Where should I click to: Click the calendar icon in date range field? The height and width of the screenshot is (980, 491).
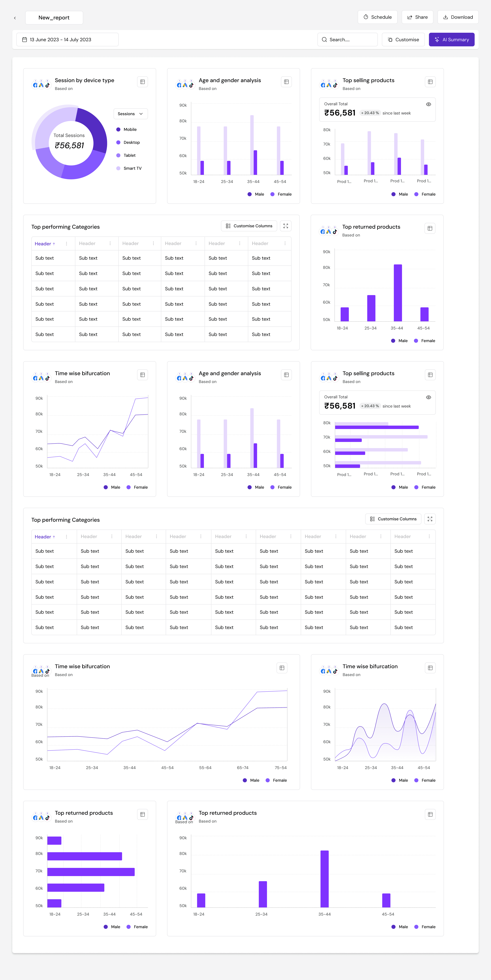[24, 40]
